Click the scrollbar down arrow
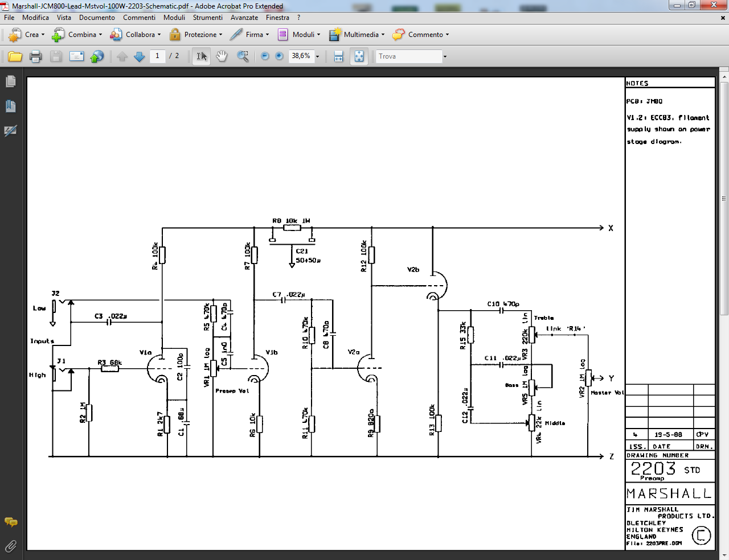Viewport: 729px width, 560px height. [724, 555]
